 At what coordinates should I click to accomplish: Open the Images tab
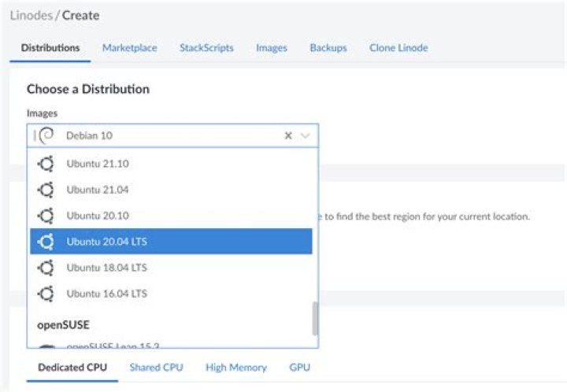pyautogui.click(x=272, y=48)
